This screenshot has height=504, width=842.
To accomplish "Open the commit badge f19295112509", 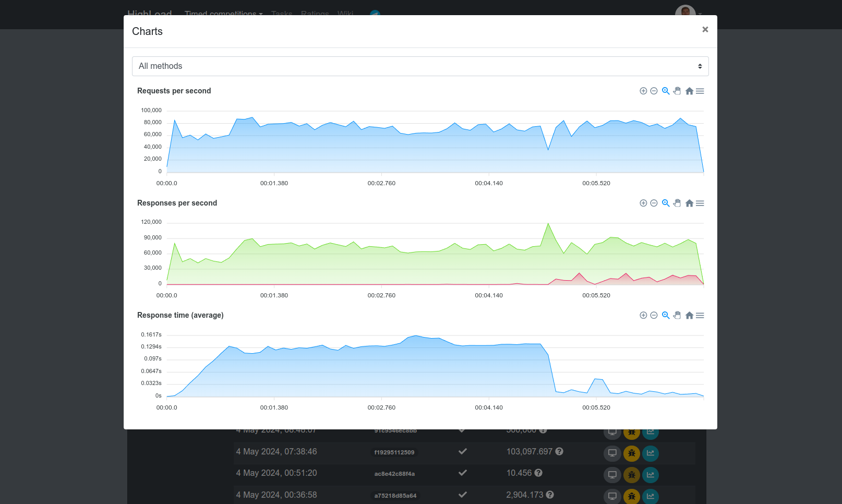I will [394, 452].
